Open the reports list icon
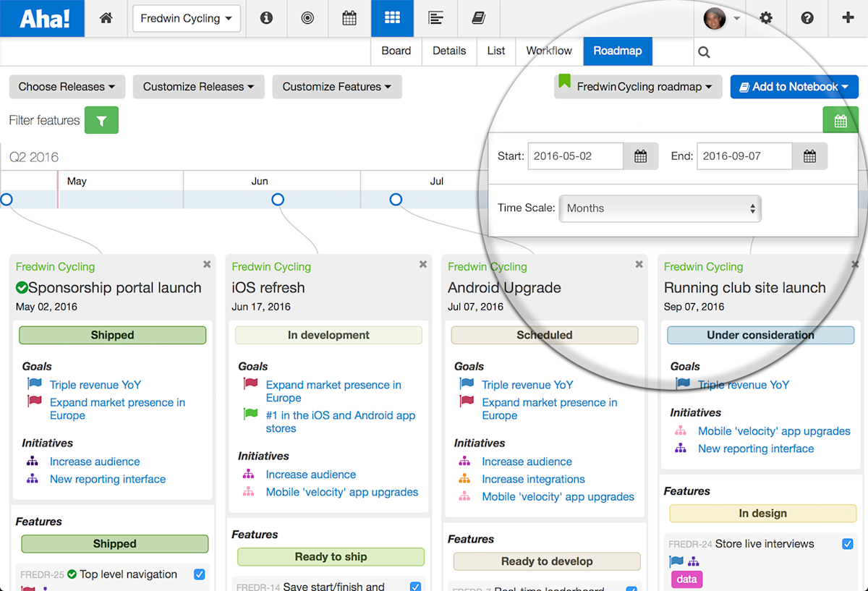 tap(435, 18)
